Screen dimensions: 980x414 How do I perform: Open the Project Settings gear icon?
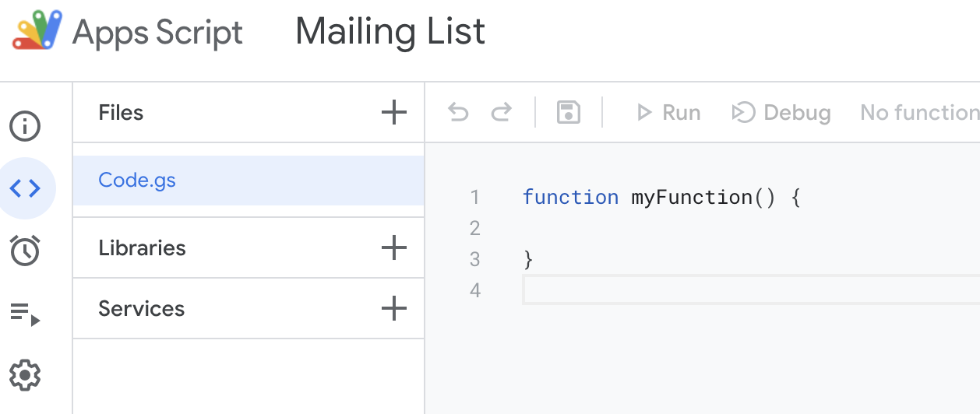25,376
